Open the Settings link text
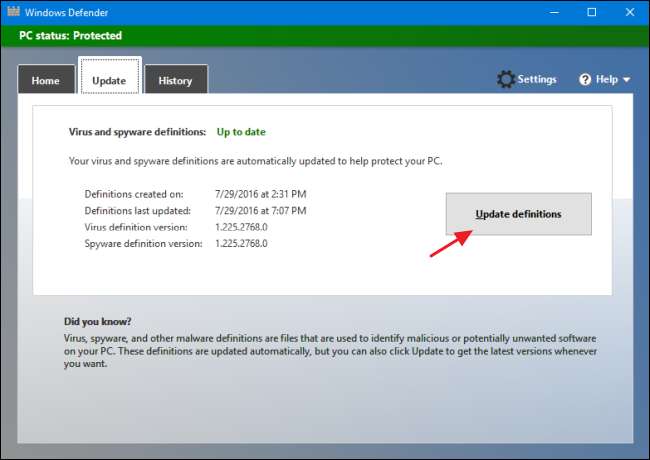This screenshot has width=650, height=460. [537, 80]
